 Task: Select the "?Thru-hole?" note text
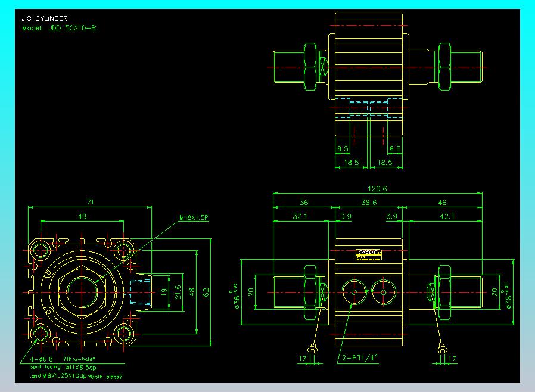click(79, 359)
